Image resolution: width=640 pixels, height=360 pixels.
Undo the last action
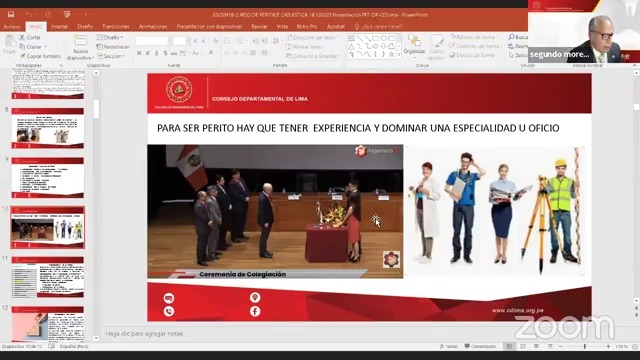pos(29,15)
